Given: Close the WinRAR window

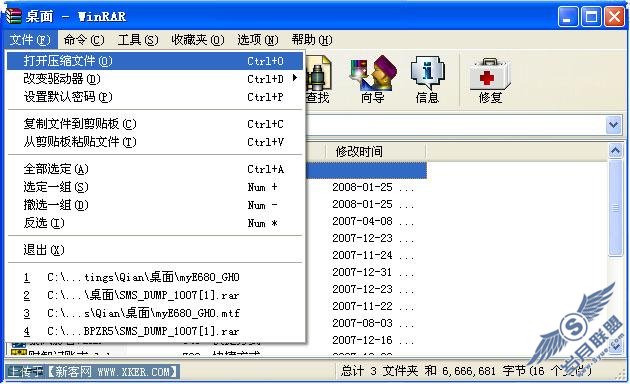Looking at the screenshot, I should click(615, 17).
